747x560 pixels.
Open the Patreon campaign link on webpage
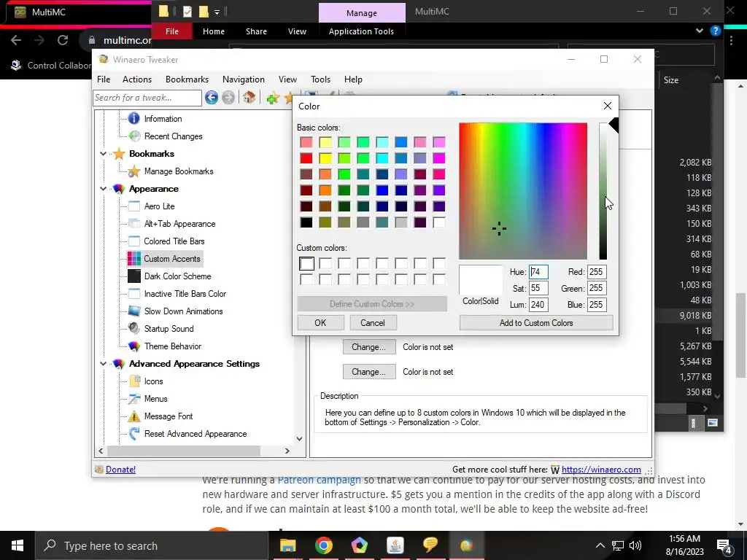point(320,480)
